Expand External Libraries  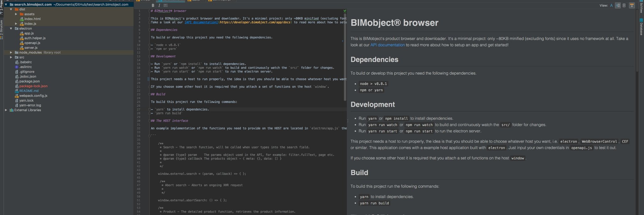pos(6,110)
